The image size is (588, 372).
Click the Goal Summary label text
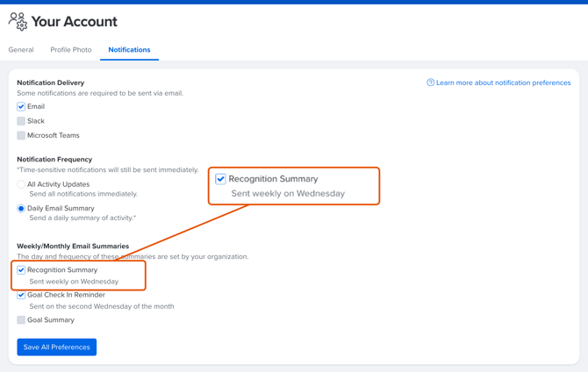[x=51, y=320]
